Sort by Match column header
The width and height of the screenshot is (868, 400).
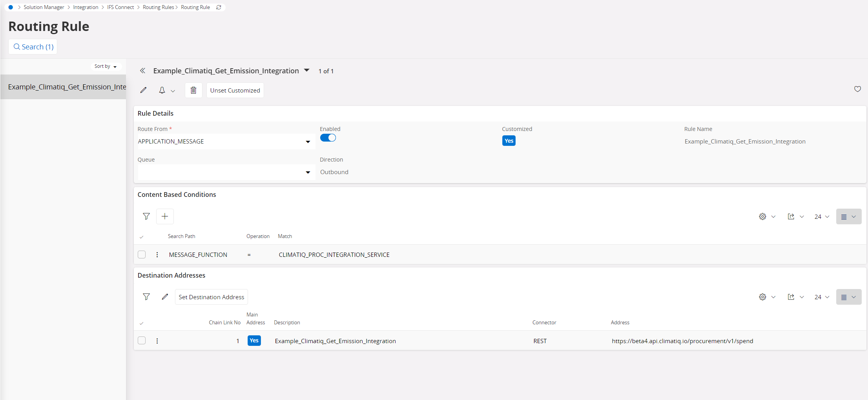pyautogui.click(x=285, y=236)
